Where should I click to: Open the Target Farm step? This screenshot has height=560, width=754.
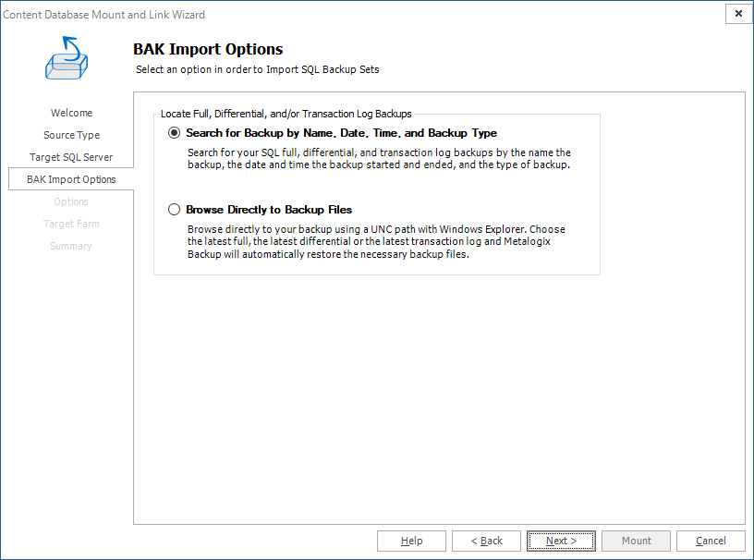click(x=71, y=224)
